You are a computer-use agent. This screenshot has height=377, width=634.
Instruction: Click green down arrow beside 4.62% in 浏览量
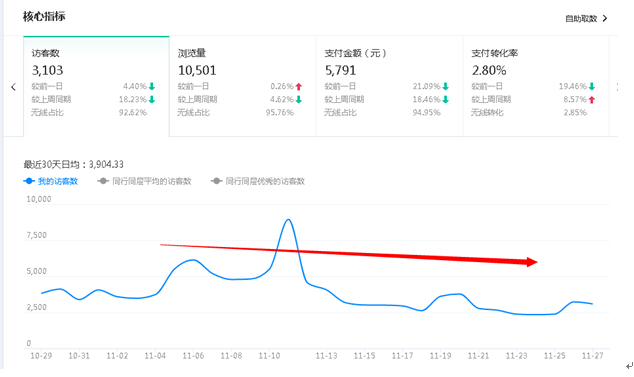point(299,100)
